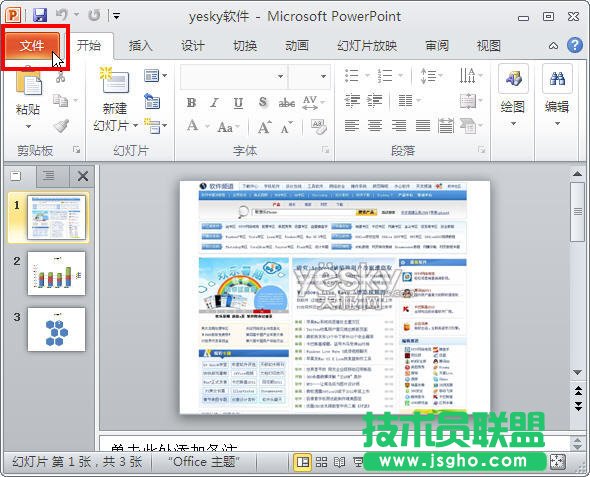The width and height of the screenshot is (590, 477).
Task: Toggle align text right
Action: point(399,126)
